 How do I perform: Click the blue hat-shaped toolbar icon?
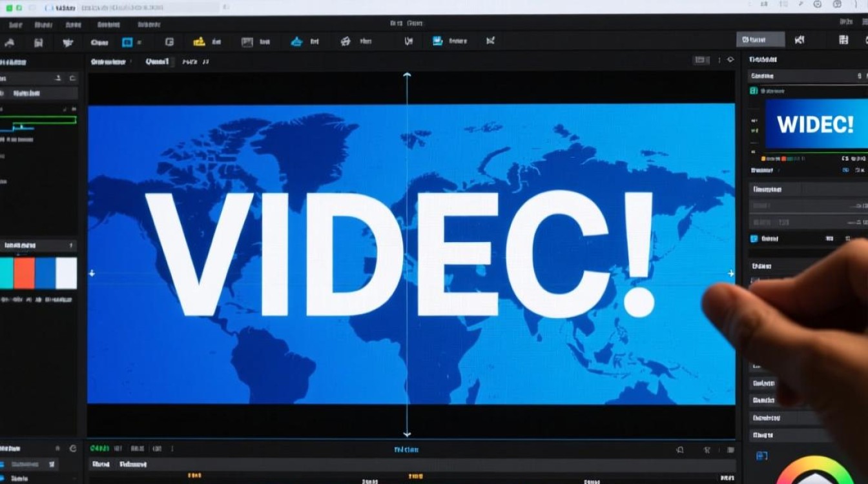(296, 42)
